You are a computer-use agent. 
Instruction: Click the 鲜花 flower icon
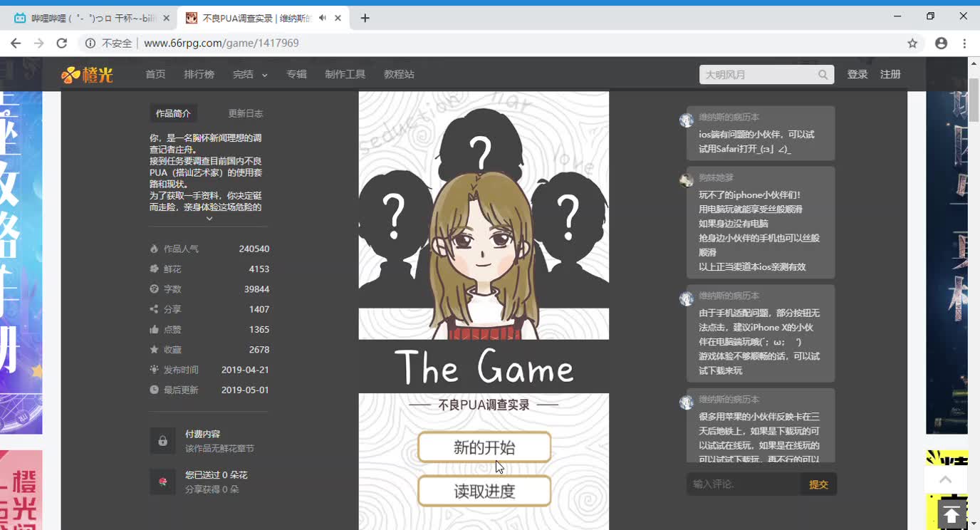pos(154,269)
